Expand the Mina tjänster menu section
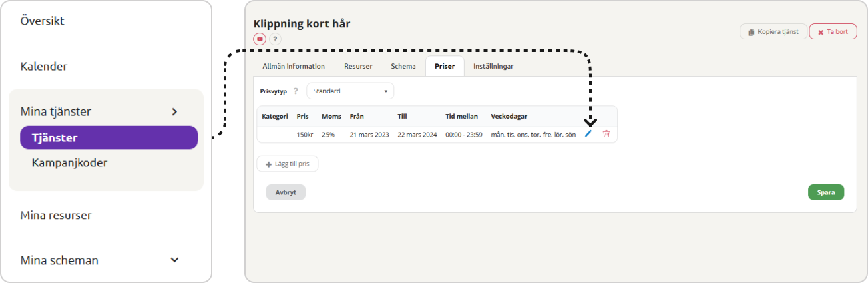The height and width of the screenshot is (283, 868). tap(174, 112)
